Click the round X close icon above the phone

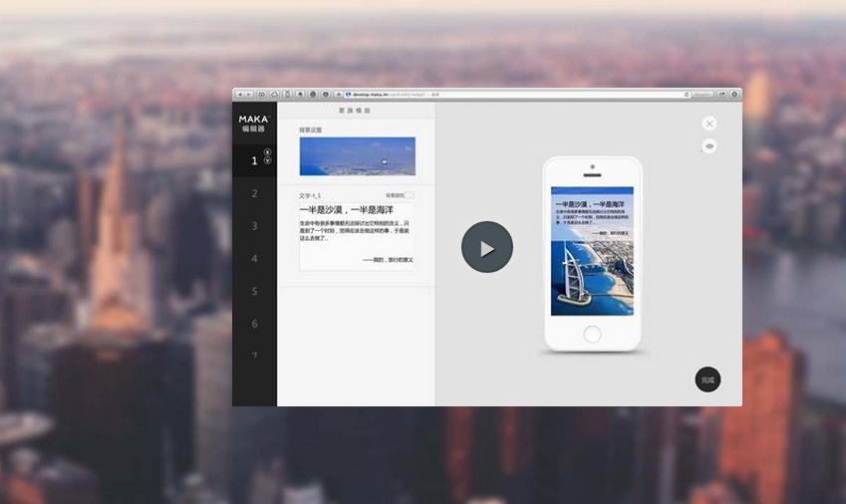[709, 124]
